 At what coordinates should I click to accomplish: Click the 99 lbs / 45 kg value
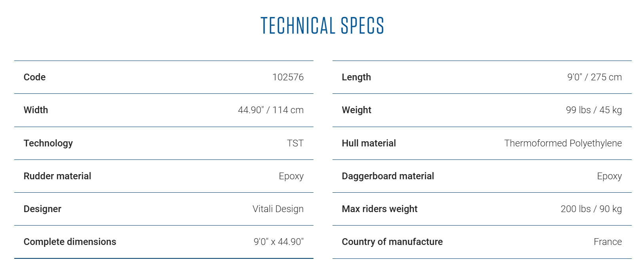pos(594,110)
